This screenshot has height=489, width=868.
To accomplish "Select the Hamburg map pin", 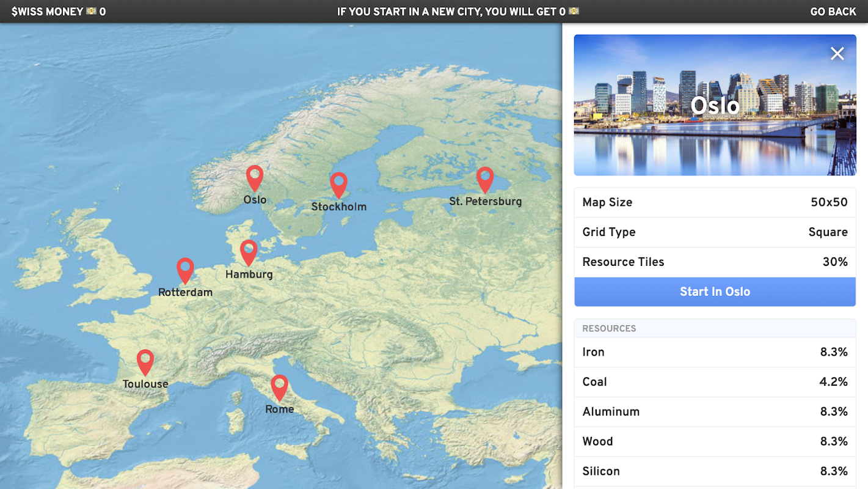I will pyautogui.click(x=249, y=252).
